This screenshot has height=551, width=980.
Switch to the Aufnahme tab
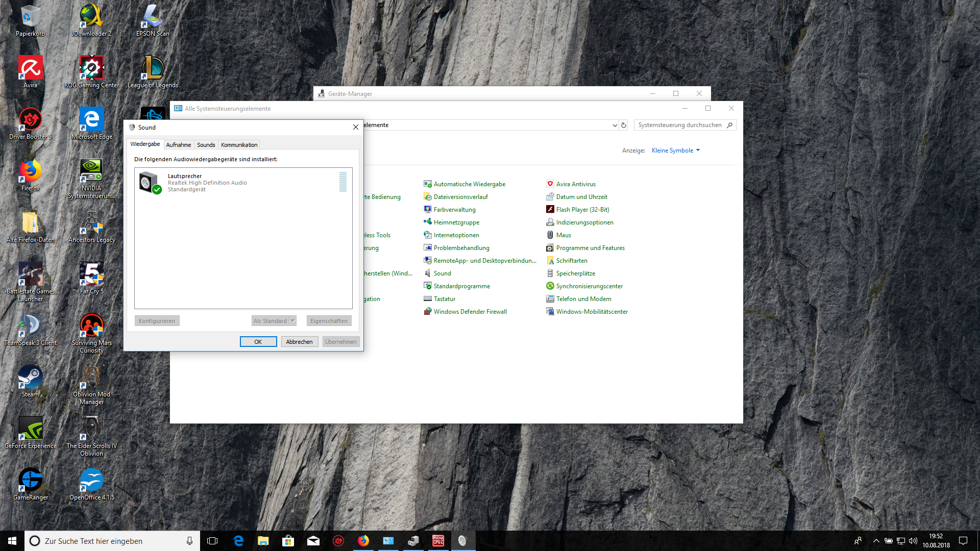pos(178,145)
